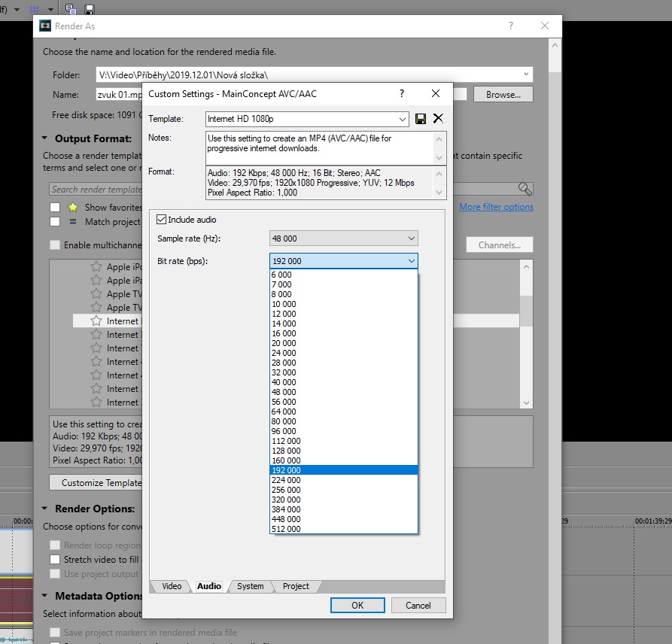Star the highlighted Internet template as favorite
This screenshot has height=644, width=672.
(96, 321)
